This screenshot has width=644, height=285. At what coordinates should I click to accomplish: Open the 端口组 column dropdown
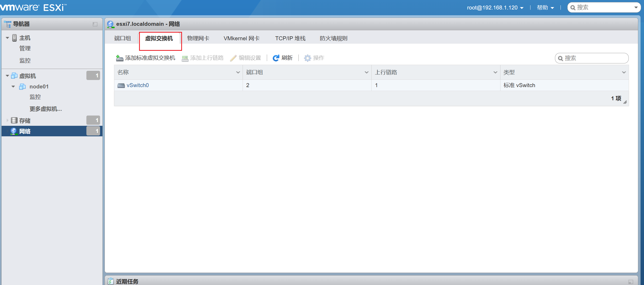pos(366,72)
